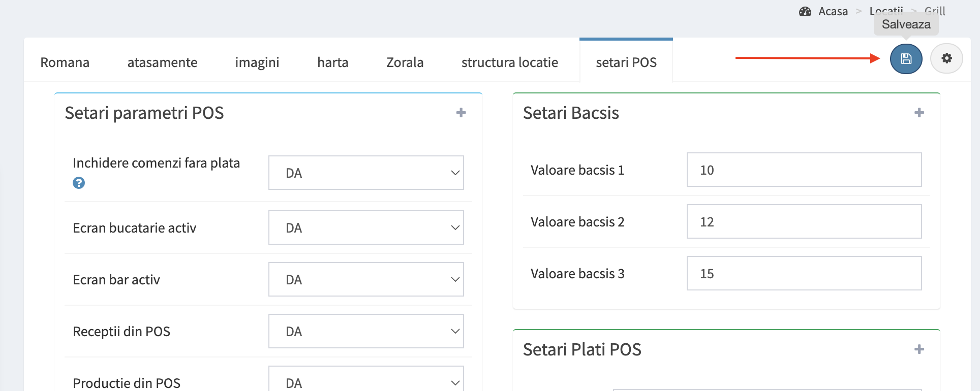
Task: Switch to the atasamente tab
Action: click(162, 62)
